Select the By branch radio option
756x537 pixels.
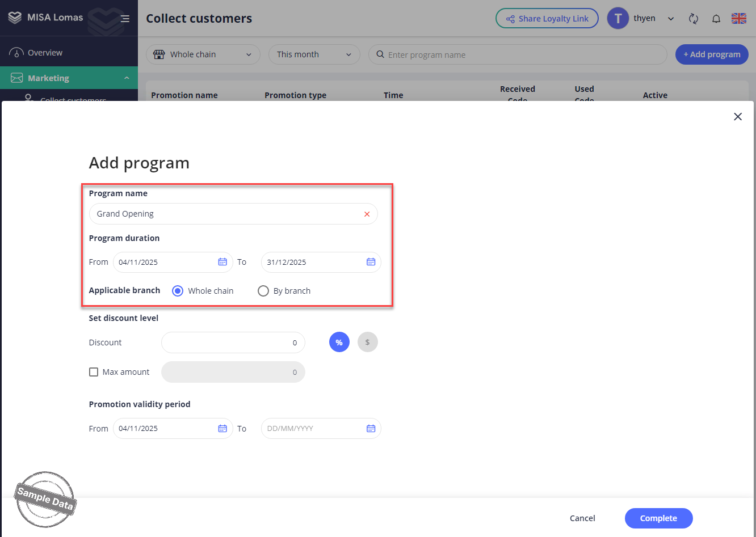263,291
